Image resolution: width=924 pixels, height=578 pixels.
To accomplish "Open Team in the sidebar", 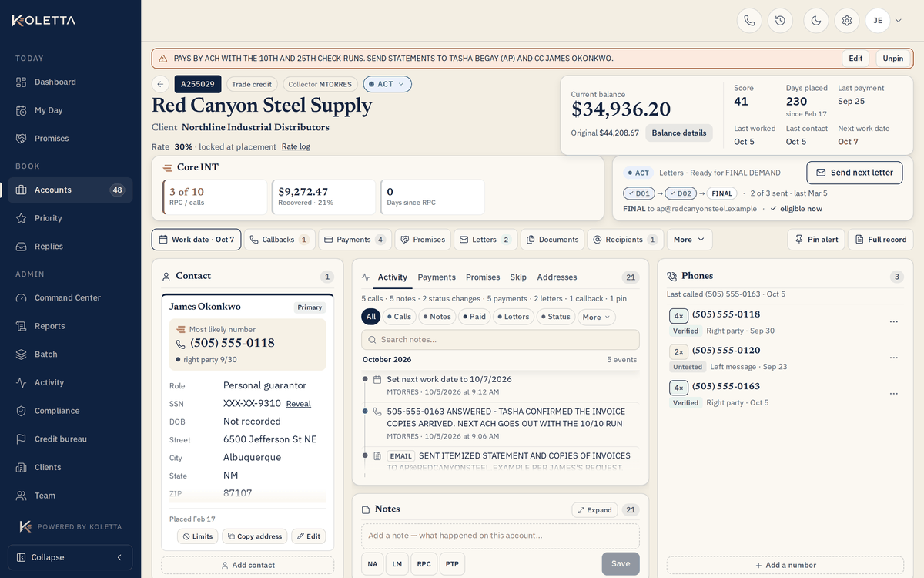I will pyautogui.click(x=70, y=496).
